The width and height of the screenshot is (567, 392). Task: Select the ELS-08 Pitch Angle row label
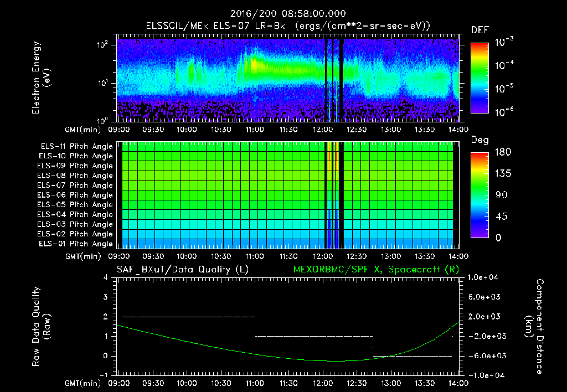tap(75, 176)
